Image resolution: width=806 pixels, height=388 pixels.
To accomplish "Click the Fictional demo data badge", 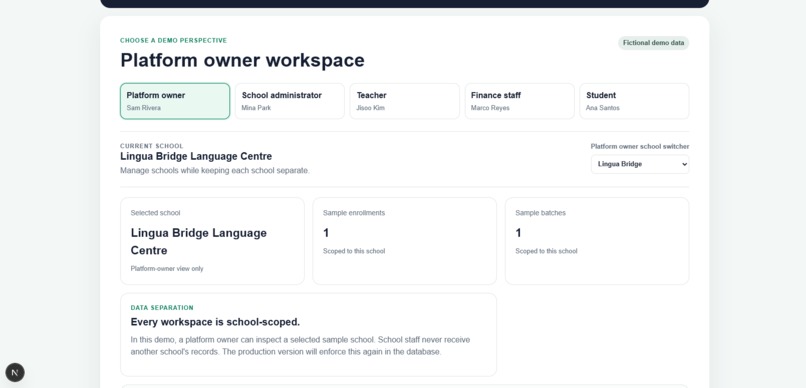I will [x=653, y=43].
